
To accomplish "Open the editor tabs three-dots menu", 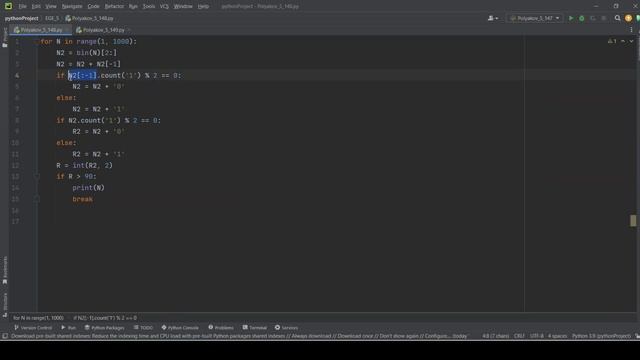I will (x=631, y=30).
